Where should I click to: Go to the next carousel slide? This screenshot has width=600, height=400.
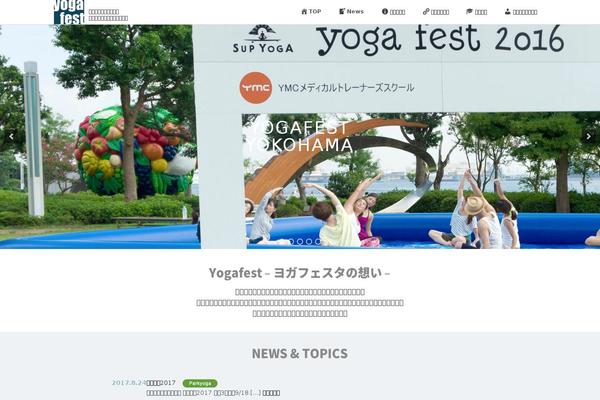[x=589, y=136]
